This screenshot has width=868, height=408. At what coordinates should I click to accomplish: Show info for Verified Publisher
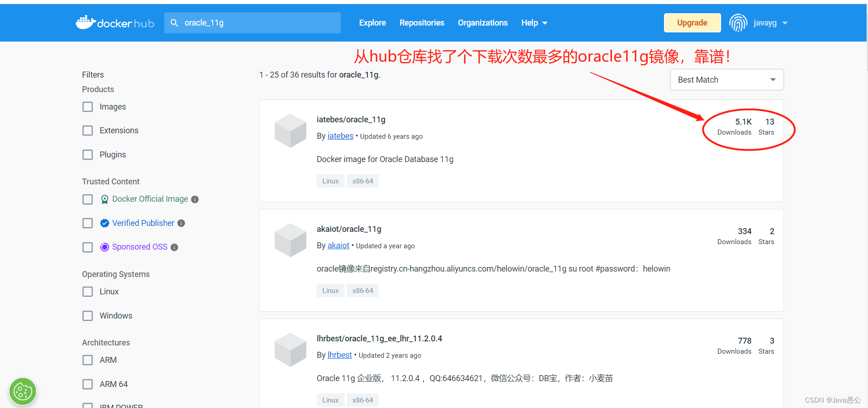pyautogui.click(x=181, y=223)
